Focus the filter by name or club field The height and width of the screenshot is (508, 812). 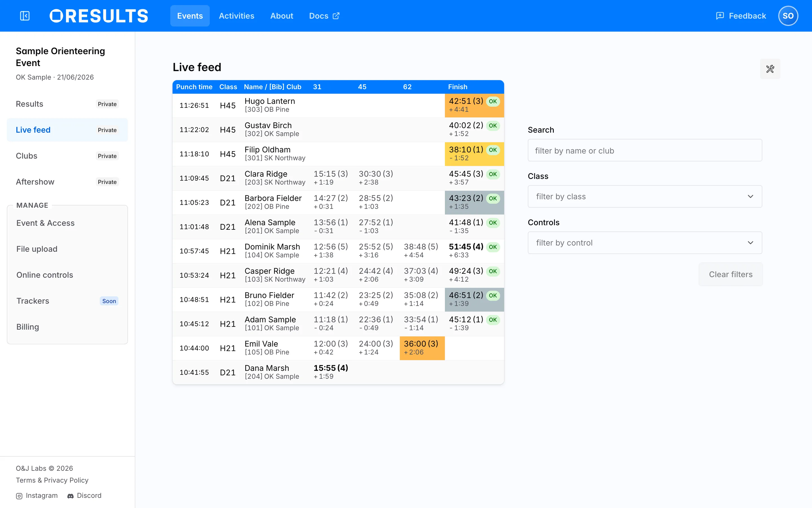tap(645, 150)
